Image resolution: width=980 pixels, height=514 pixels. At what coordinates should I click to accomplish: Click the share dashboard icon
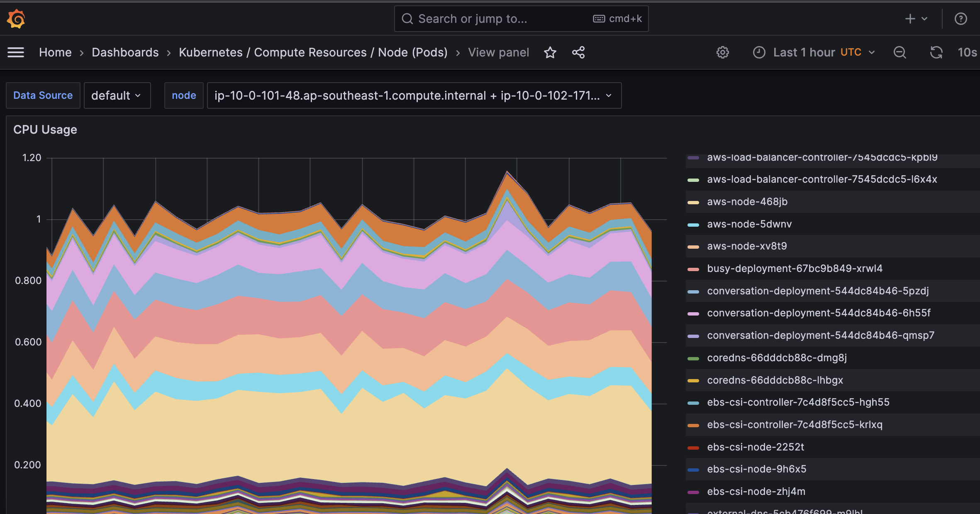(578, 52)
